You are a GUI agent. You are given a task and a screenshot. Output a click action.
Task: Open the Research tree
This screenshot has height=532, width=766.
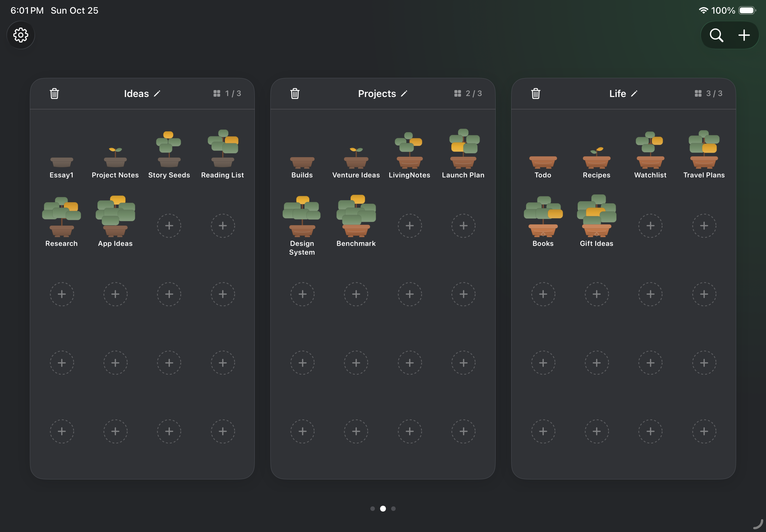click(x=62, y=217)
